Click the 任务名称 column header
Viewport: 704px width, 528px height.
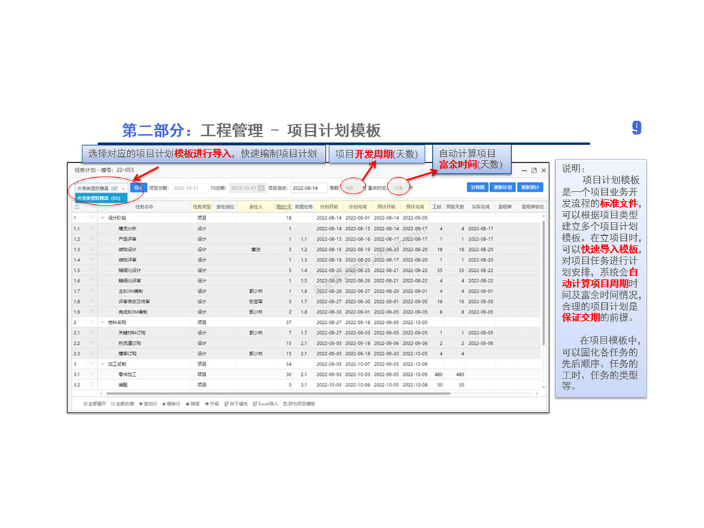click(x=144, y=207)
